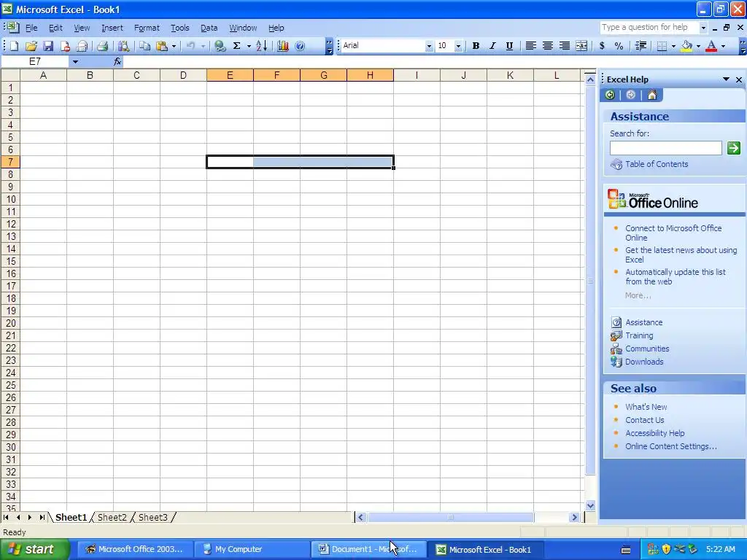Screen dimensions: 747x560
Task: Click the fx Insert Function icon
Action: pyautogui.click(x=117, y=62)
